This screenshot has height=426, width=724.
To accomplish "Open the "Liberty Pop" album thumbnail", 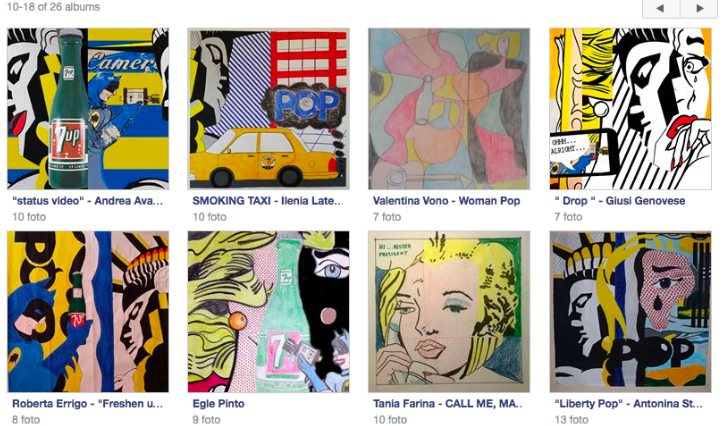I will [630, 312].
